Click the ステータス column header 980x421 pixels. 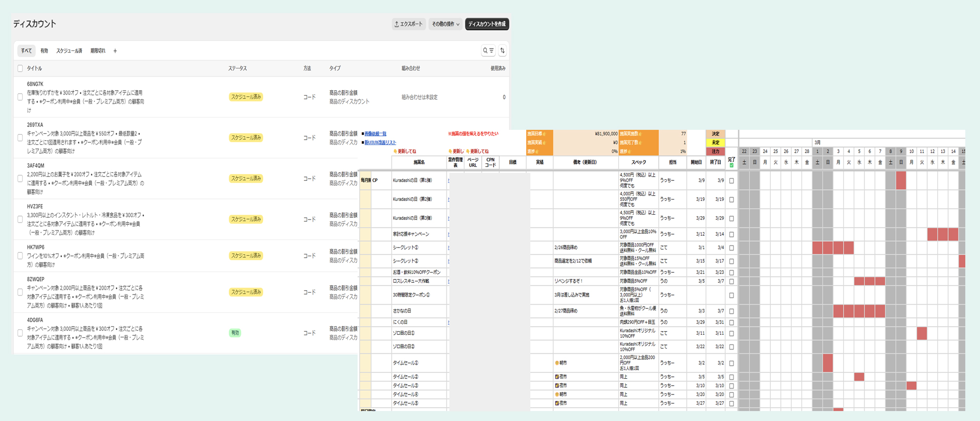click(x=238, y=69)
